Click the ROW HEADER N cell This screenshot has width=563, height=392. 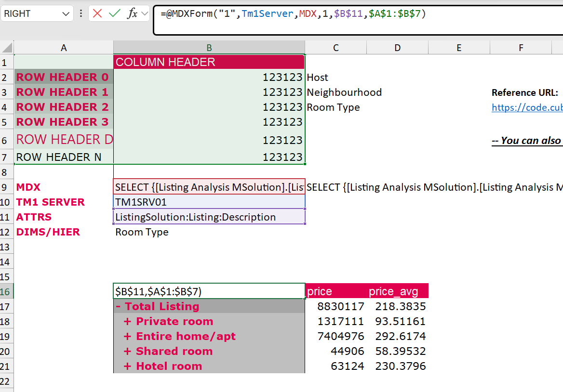pos(64,157)
